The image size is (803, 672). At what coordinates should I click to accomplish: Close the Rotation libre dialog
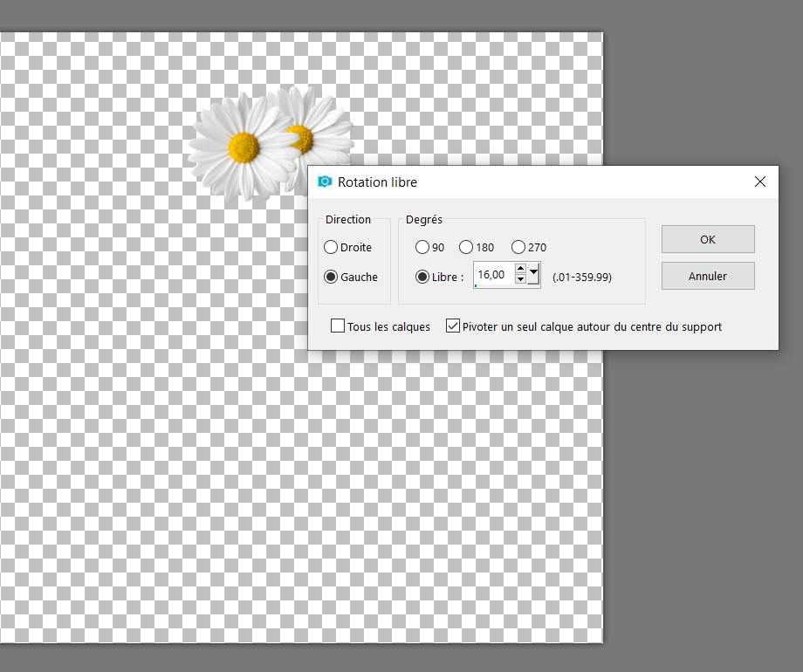[x=759, y=182]
